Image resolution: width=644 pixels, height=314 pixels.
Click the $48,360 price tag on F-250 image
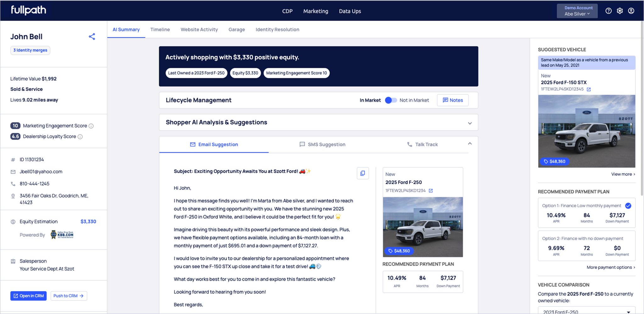(399, 251)
